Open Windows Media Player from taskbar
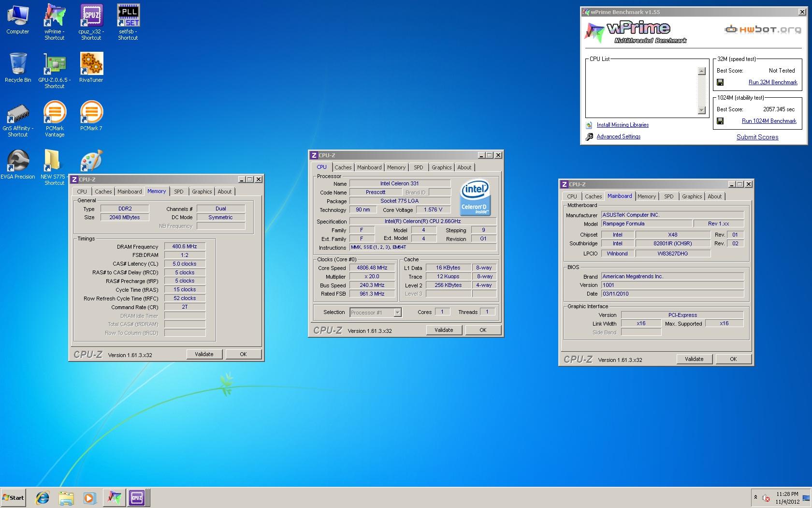The width and height of the screenshot is (812, 508). click(89, 497)
